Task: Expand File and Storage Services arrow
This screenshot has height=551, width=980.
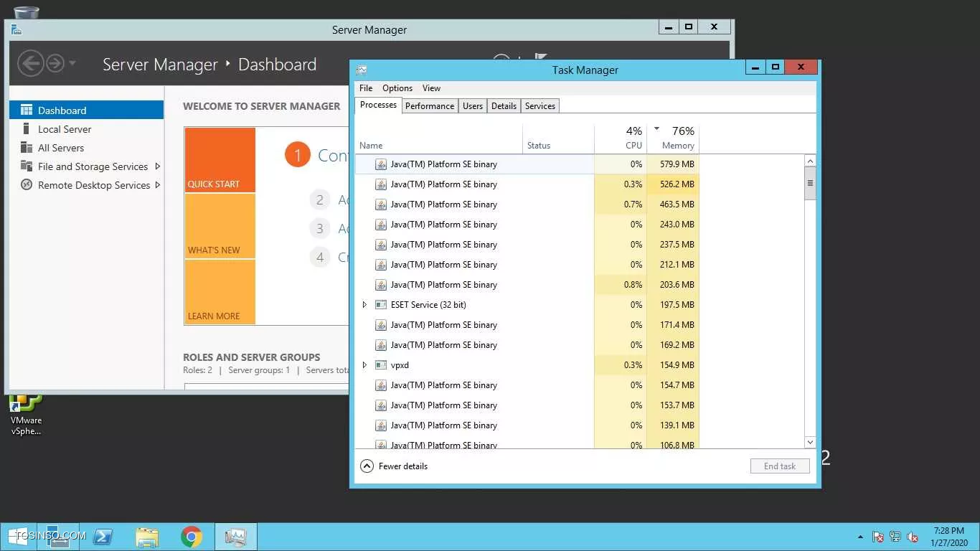Action: [158, 166]
